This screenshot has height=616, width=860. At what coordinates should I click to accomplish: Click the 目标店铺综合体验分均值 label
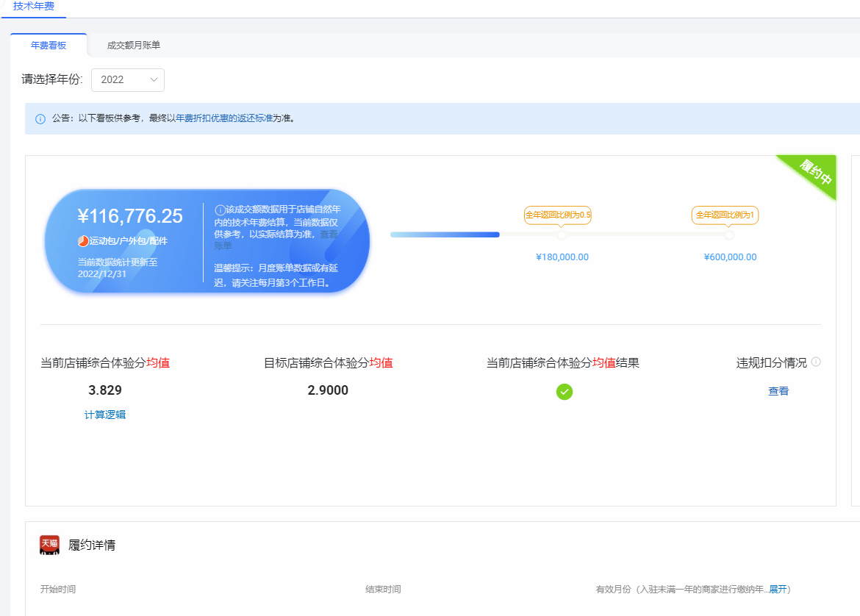(x=328, y=362)
